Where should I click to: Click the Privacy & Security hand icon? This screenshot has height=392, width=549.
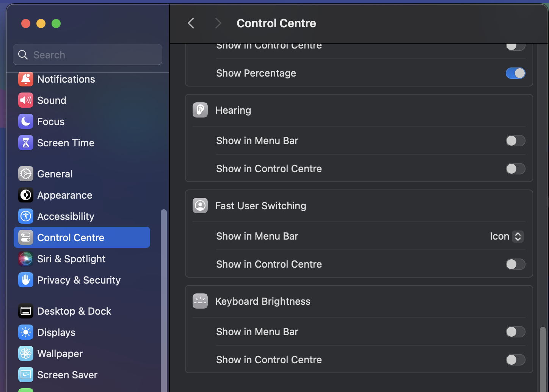click(26, 280)
